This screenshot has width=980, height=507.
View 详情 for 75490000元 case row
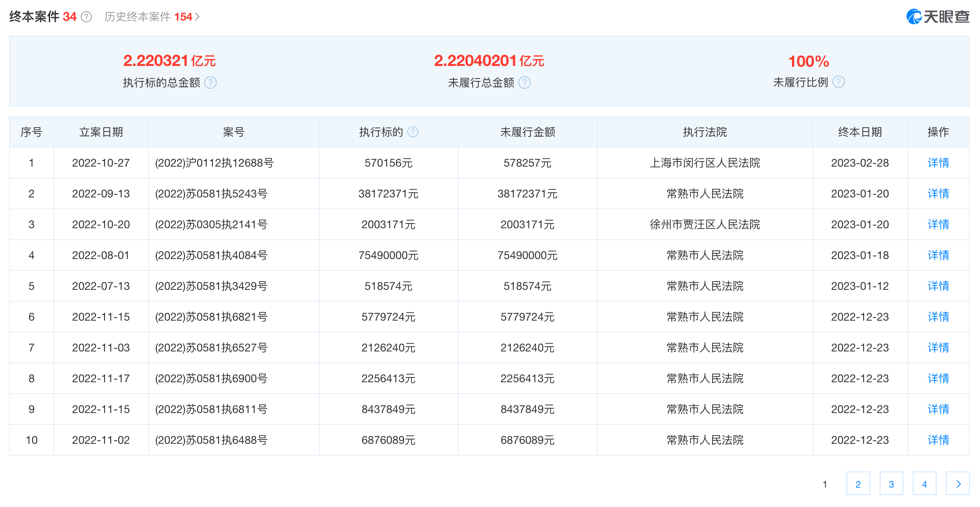[x=938, y=255]
